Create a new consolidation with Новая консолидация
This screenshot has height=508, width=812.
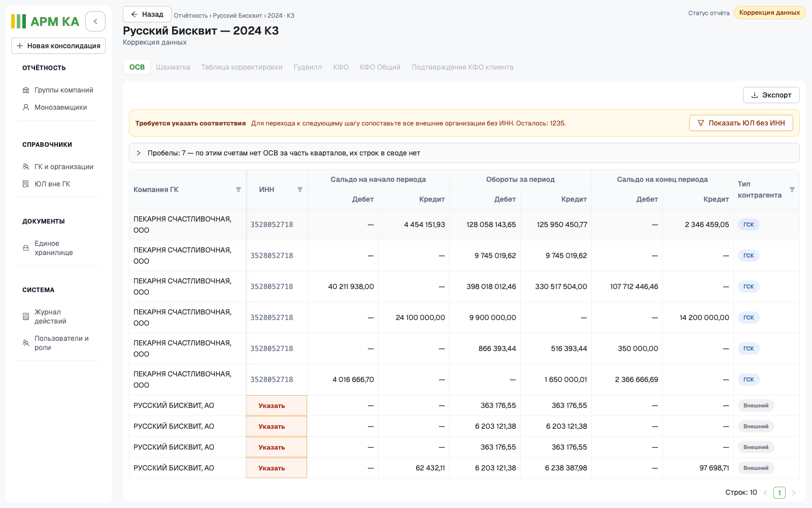click(58, 46)
